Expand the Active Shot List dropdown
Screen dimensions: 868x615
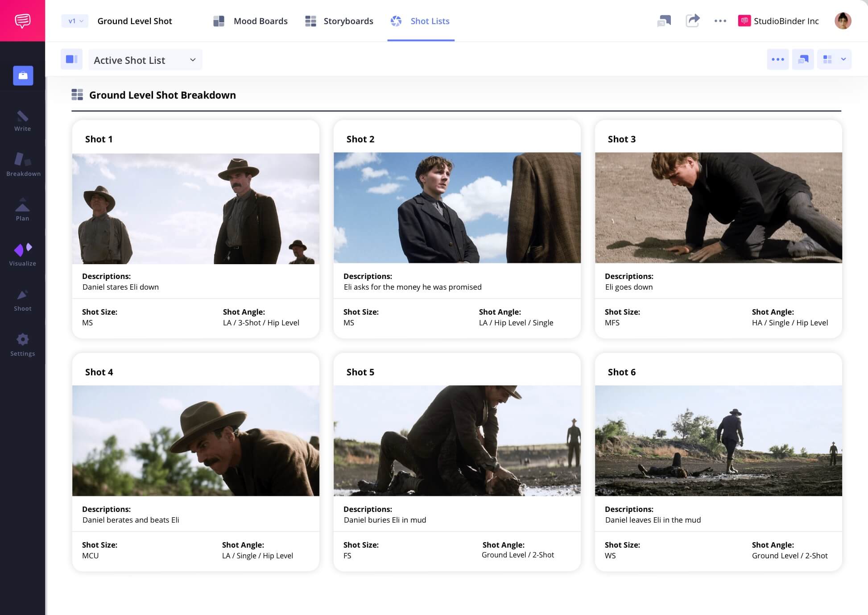coord(145,60)
